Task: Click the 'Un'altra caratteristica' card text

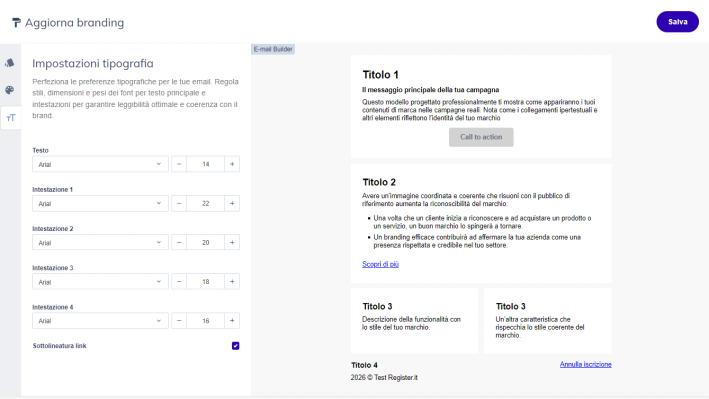Action: coord(540,328)
